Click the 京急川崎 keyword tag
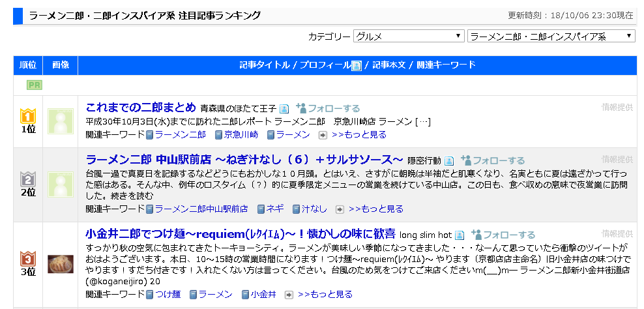Image resolution: width=644 pixels, height=309 pixels. click(x=241, y=134)
